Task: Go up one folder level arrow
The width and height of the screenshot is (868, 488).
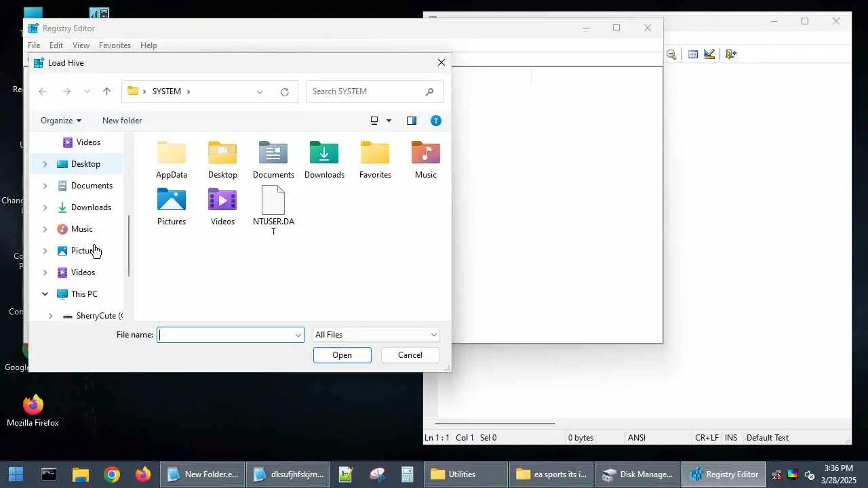Action: tap(106, 91)
